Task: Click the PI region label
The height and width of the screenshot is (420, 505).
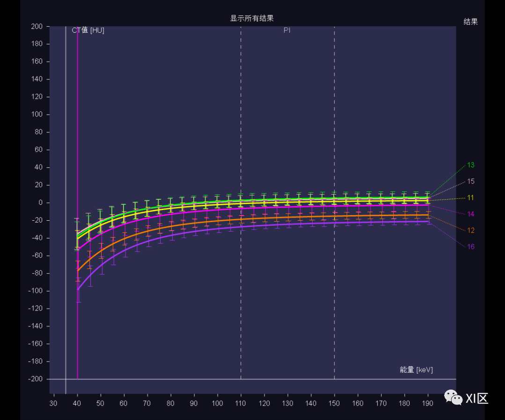Action: pyautogui.click(x=286, y=30)
